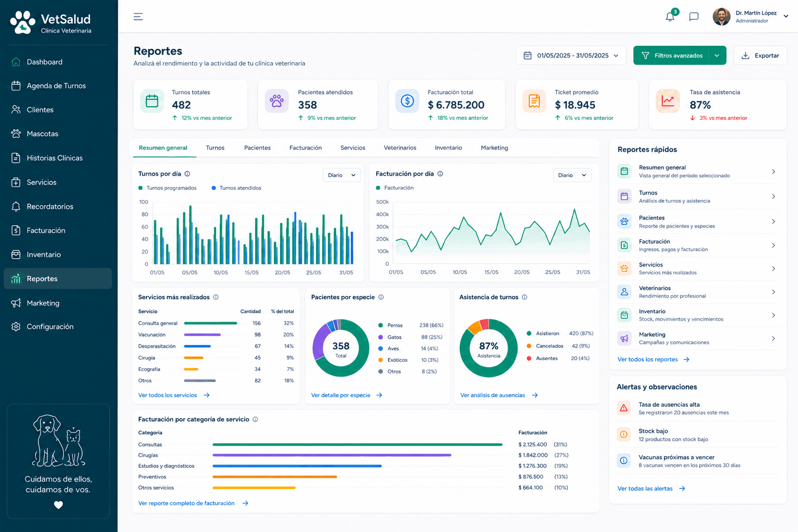This screenshot has width=798, height=532.
Task: Click the info icon beside Asistencia de turnos
Action: pyautogui.click(x=525, y=297)
